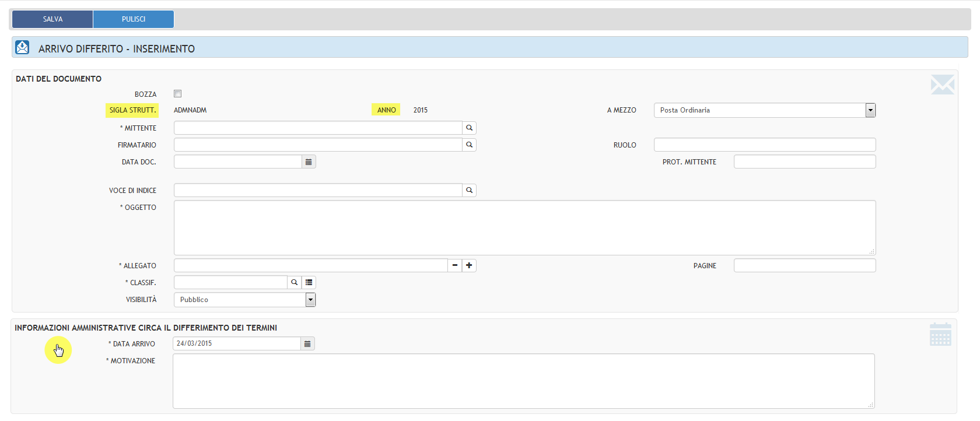
Task: Select the Prot. Mittente field
Action: pos(804,162)
